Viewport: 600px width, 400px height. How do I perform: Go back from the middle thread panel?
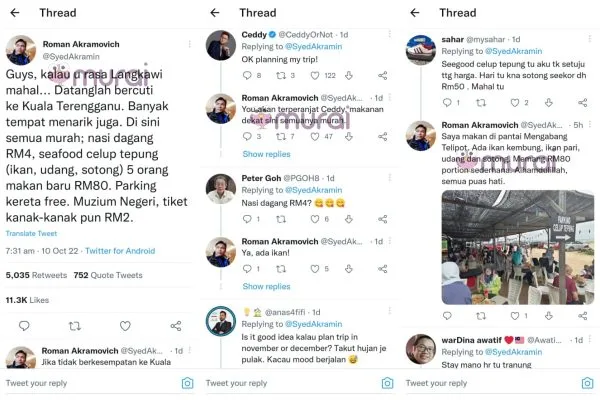216,13
